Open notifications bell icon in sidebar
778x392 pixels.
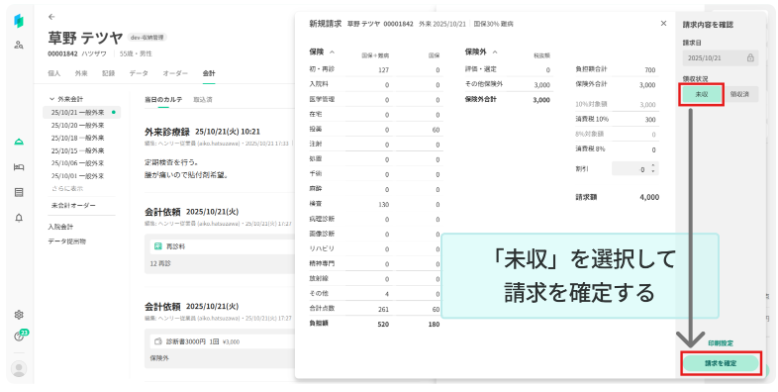click(x=19, y=218)
